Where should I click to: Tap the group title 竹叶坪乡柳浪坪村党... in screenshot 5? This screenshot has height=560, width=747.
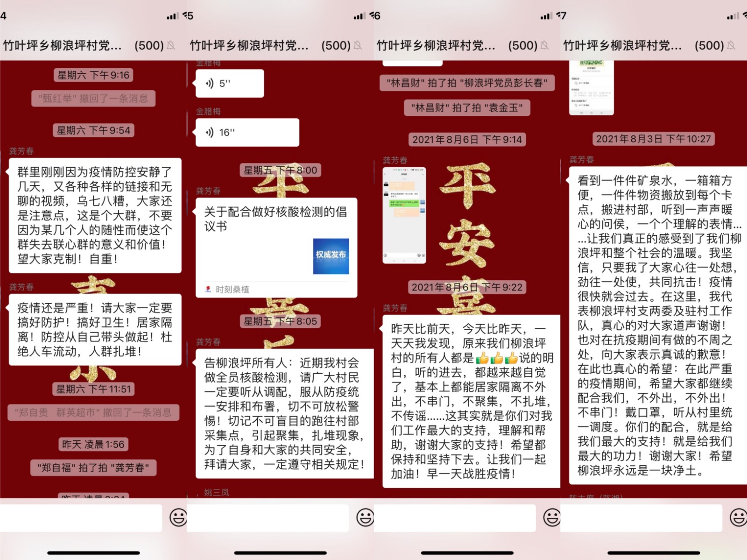click(249, 45)
